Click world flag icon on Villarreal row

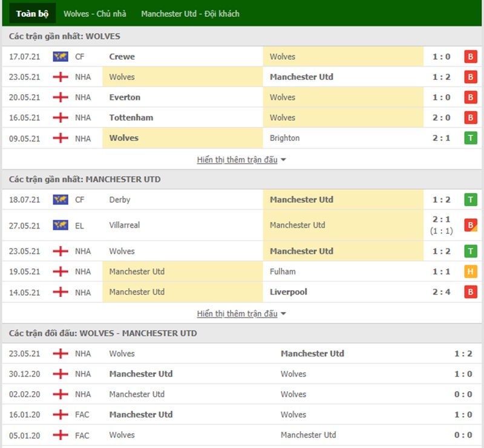click(x=60, y=226)
